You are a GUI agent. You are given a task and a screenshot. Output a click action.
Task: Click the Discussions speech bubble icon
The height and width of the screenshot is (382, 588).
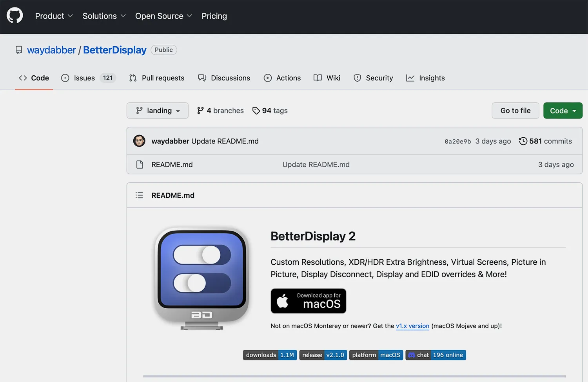coord(202,78)
